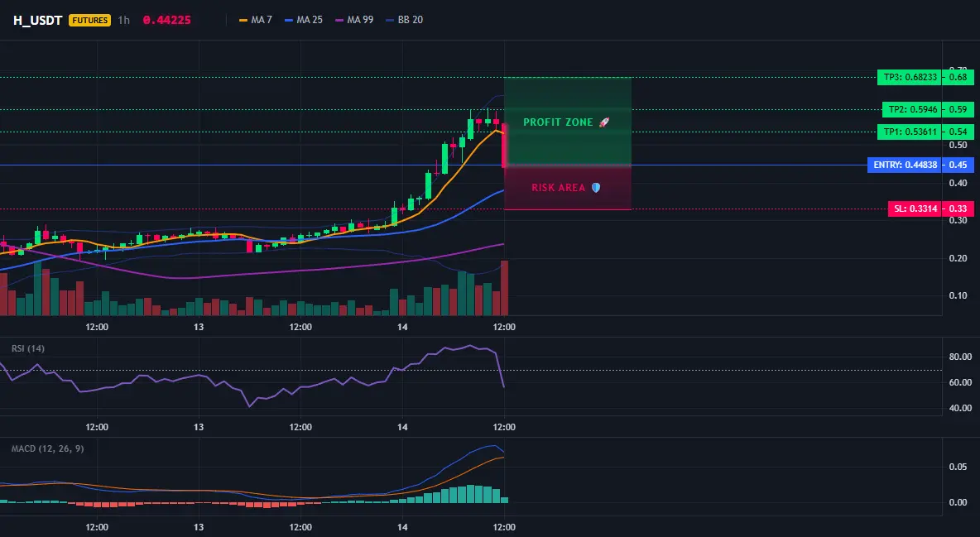980x537 pixels.
Task: Click the 13 date label under MACD panel
Action: pos(199,527)
